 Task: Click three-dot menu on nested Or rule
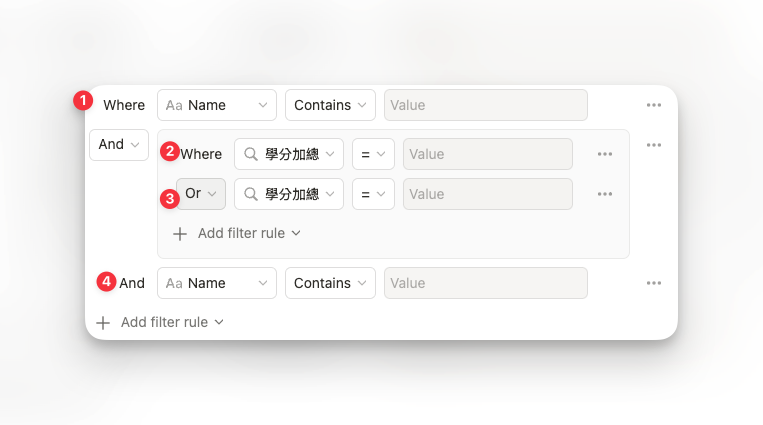point(604,194)
